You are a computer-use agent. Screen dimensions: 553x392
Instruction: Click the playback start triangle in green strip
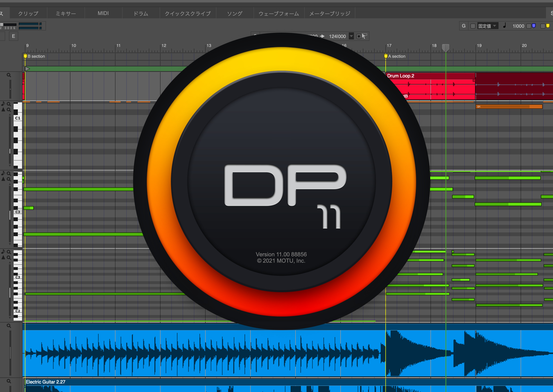[x=27, y=69]
